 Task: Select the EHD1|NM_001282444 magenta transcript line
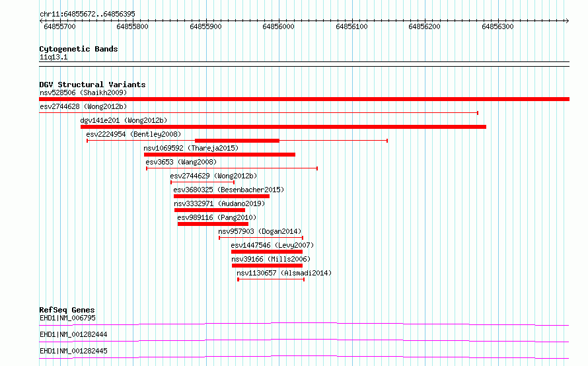tap(304, 340)
